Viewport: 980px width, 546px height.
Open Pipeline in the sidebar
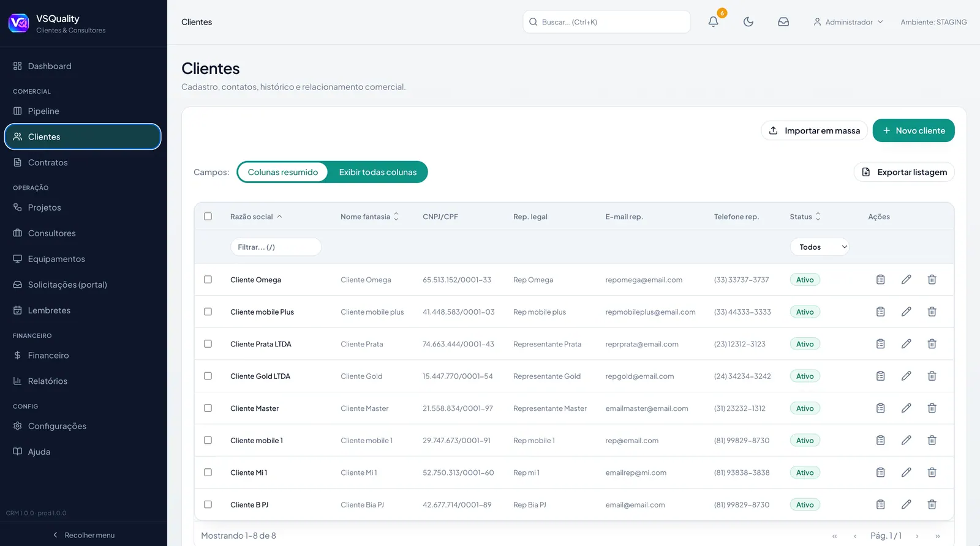(x=83, y=111)
